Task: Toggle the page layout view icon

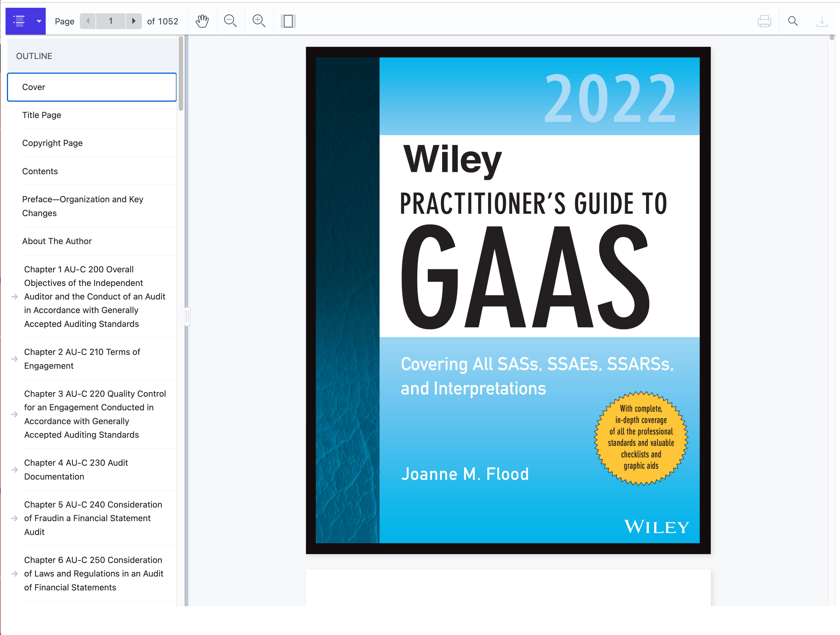Action: click(288, 21)
